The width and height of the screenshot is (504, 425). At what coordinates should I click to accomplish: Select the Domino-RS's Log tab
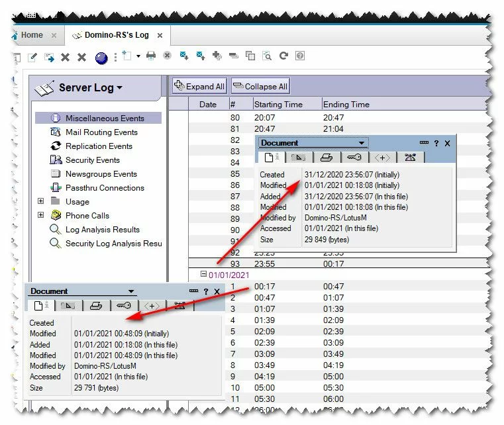click(116, 35)
